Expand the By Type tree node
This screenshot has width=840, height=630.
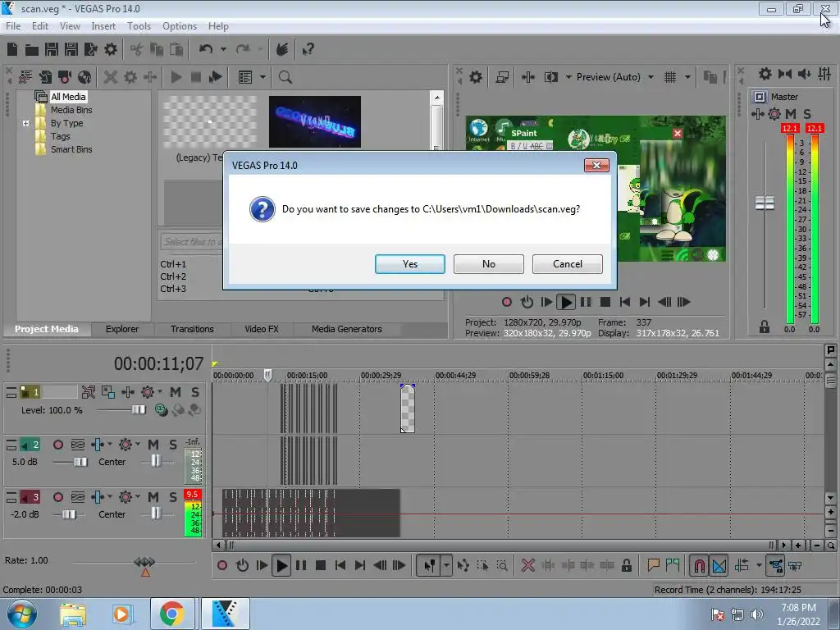[25, 123]
